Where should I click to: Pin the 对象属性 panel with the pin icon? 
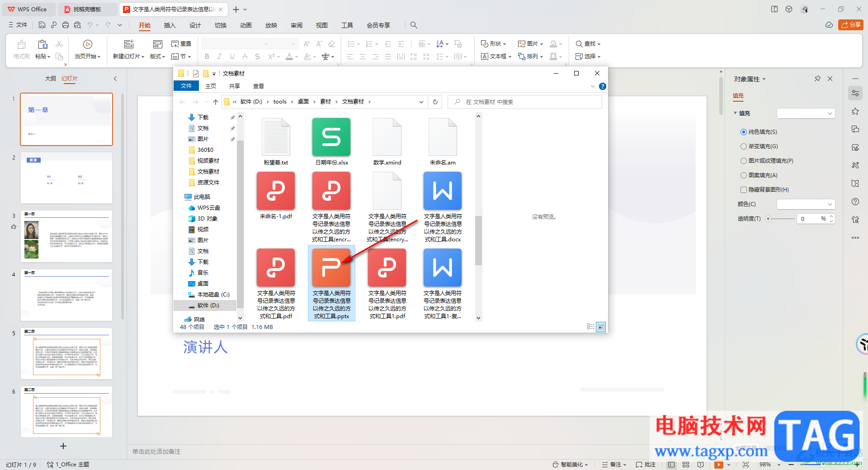[817, 79]
